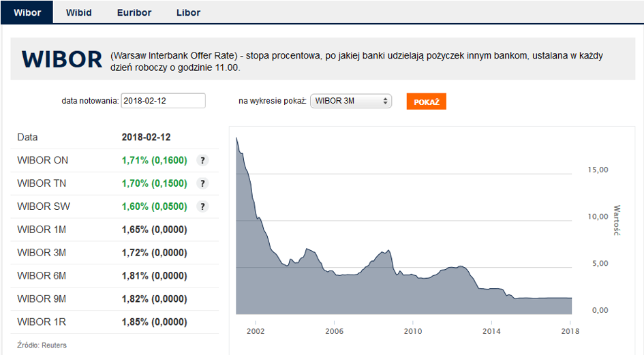This screenshot has width=644, height=355.
Task: Click the large WIBOR heading
Action: [x=62, y=60]
